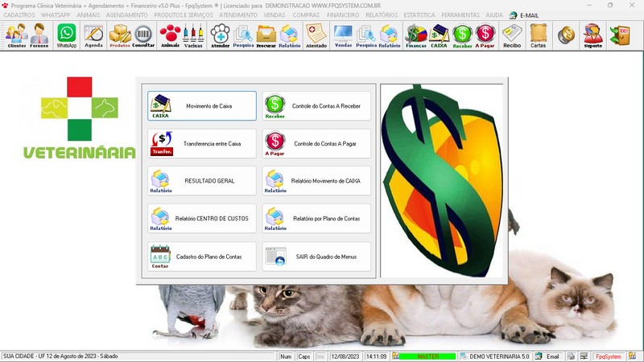Open Relatório CENTRO DE CUSTOS button
644x362 pixels.
202,219
